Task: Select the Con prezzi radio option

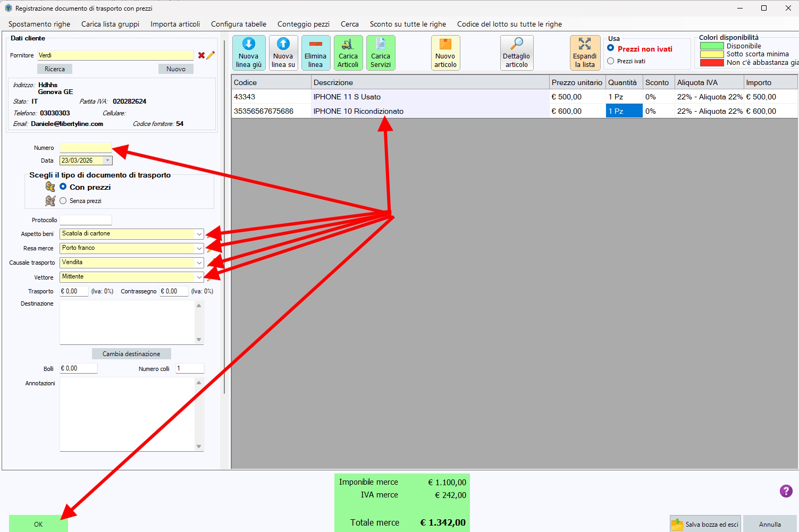Action: click(63, 187)
